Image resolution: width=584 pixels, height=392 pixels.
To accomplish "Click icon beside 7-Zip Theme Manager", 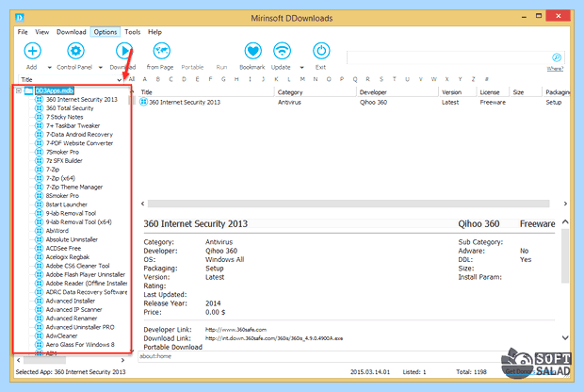I will pos(39,188).
